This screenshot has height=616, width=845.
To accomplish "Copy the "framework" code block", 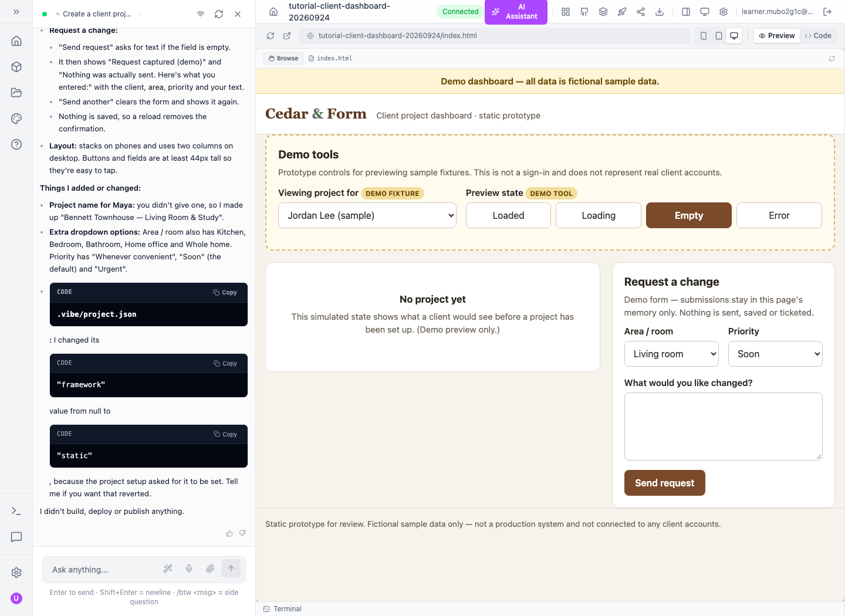I will pos(225,364).
